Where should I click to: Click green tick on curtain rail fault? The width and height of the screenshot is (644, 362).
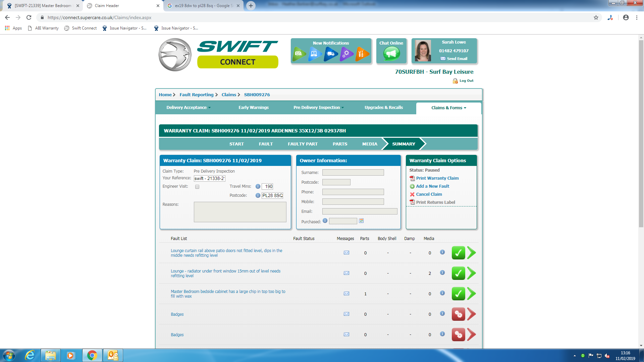click(x=458, y=253)
